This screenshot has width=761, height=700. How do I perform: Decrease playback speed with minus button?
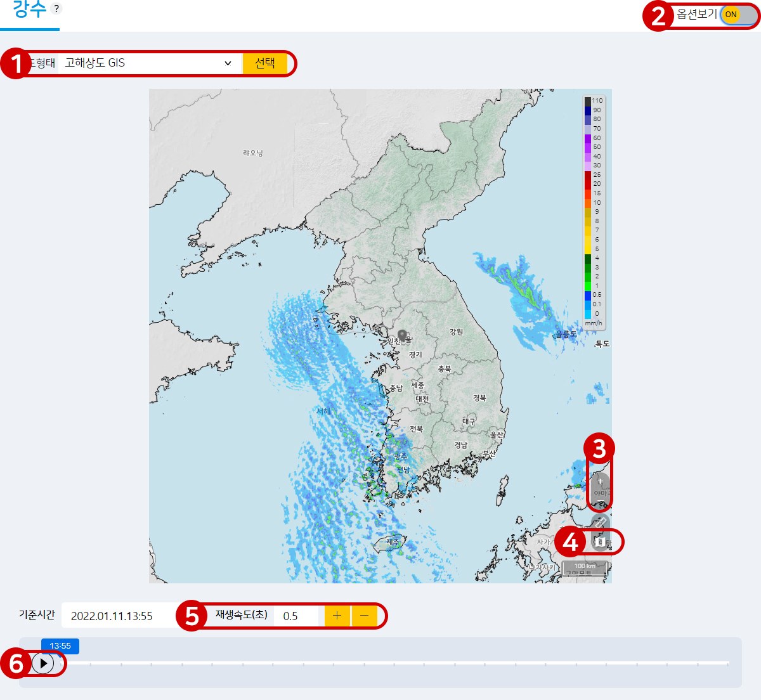[x=364, y=616]
